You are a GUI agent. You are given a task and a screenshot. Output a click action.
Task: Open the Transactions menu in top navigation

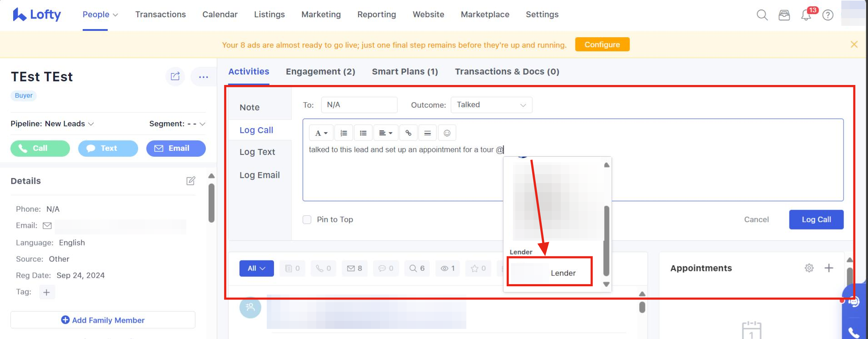click(x=160, y=15)
